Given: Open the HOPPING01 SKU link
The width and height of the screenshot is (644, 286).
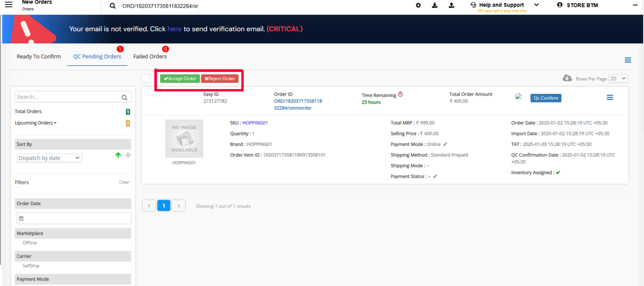Looking at the screenshot, I should coord(255,123).
